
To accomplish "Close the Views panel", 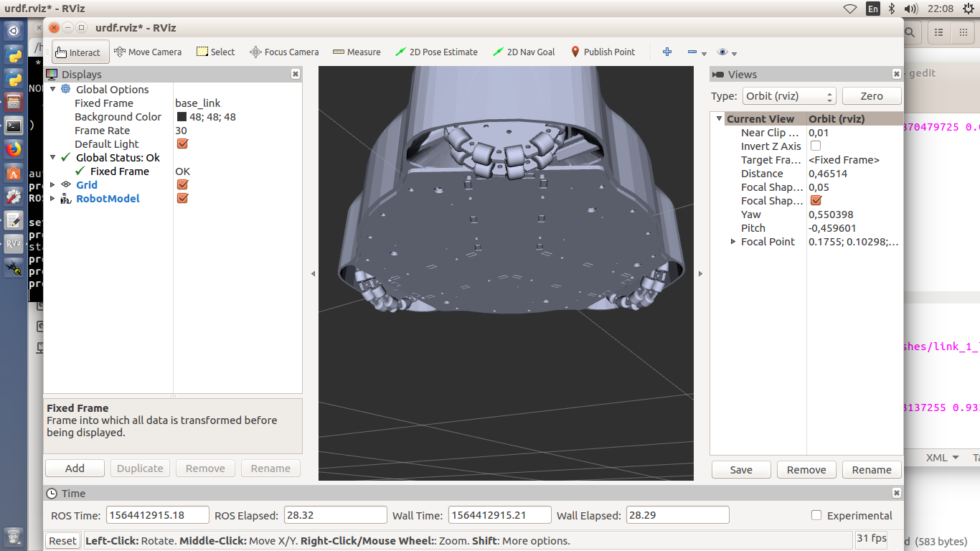I will (x=897, y=74).
